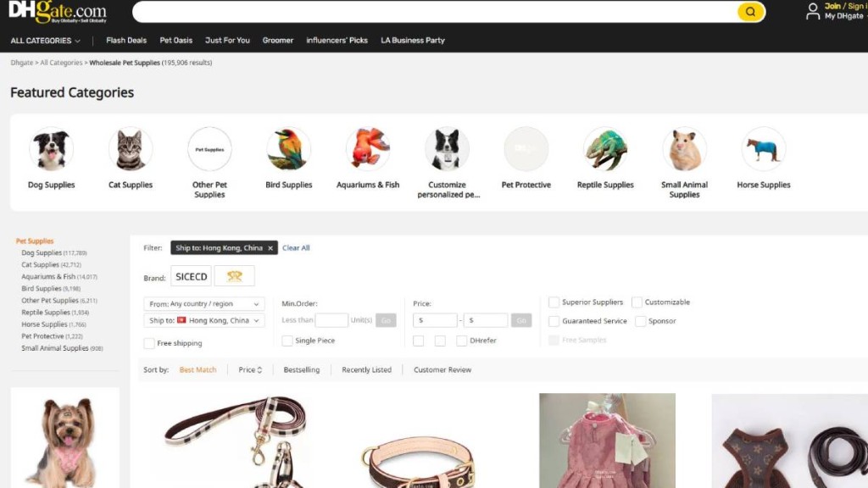Tick the Single Piece checkbox
The image size is (868, 488).
point(287,341)
